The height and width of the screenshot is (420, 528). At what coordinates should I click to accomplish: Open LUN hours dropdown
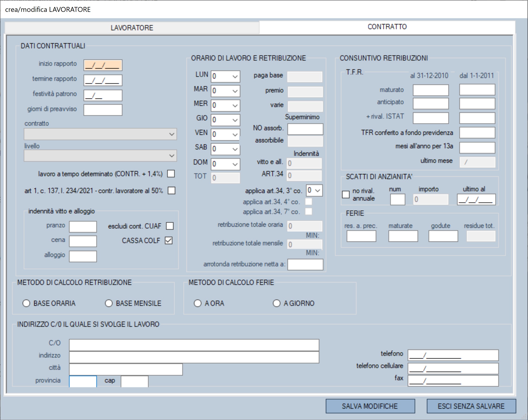point(226,76)
